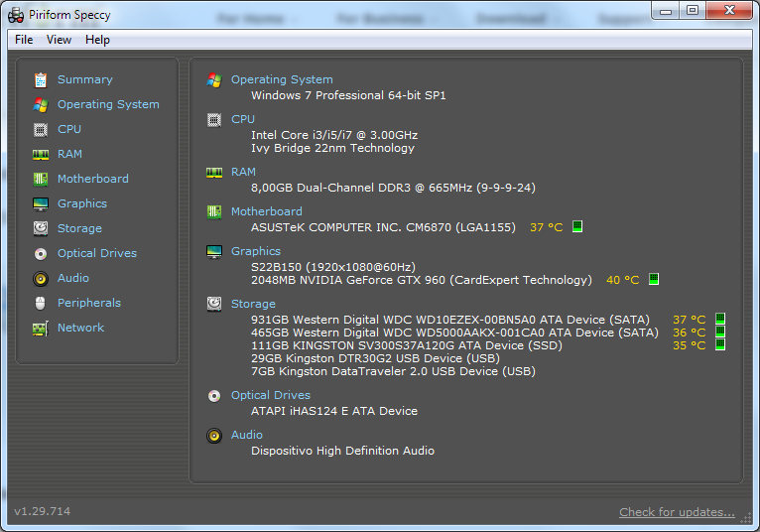Click the S22B150 monitor resolution text
This screenshot has width=760, height=532.
pyautogui.click(x=333, y=267)
